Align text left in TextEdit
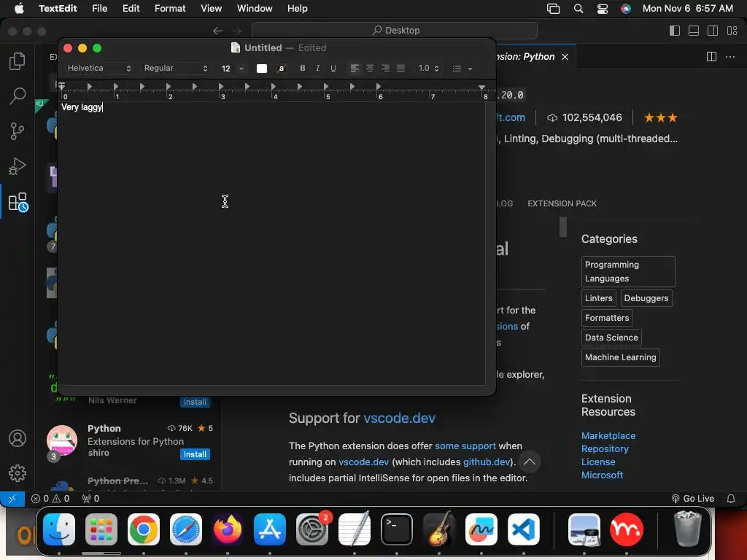The height and width of the screenshot is (560, 747). pos(355,68)
